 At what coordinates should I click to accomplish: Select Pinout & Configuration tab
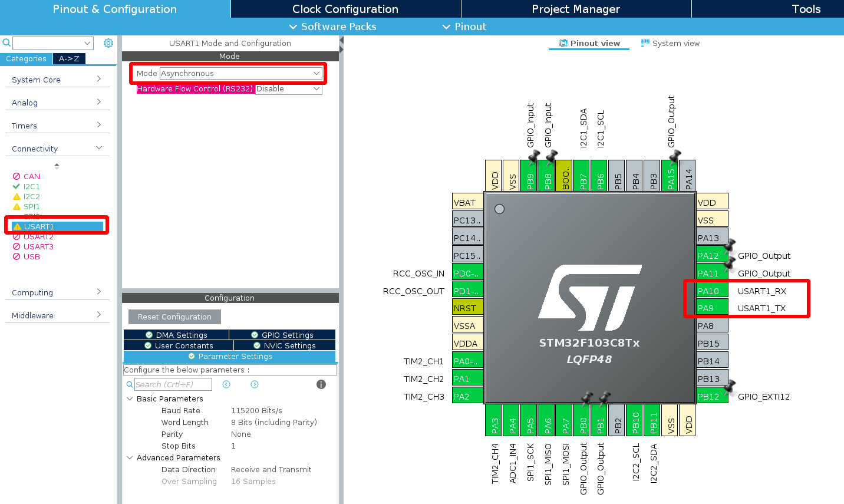point(115,9)
